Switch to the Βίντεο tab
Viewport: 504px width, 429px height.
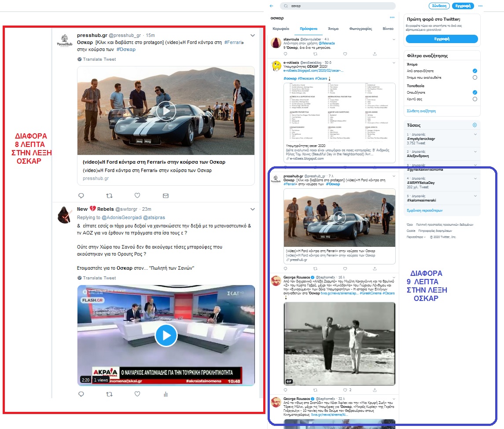pos(388,29)
